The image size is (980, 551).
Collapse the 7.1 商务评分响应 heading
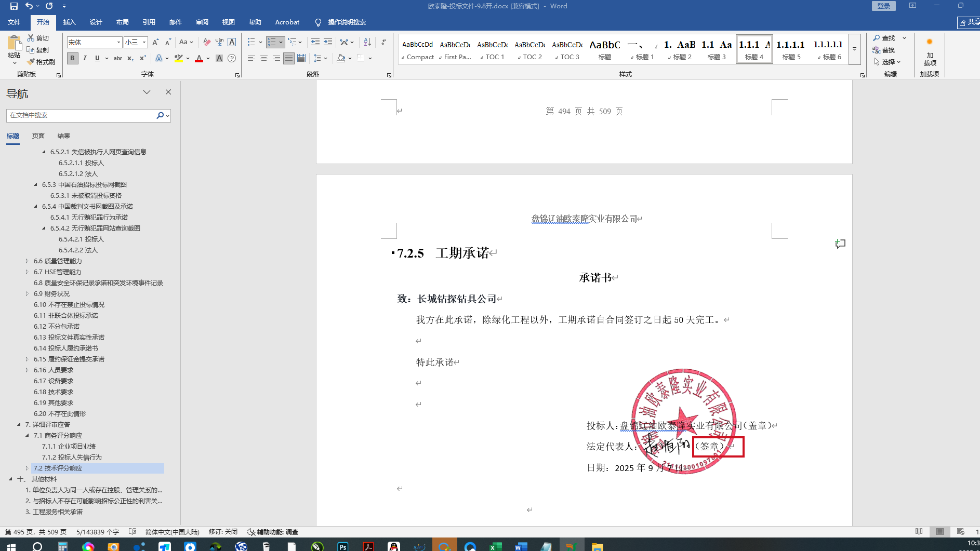pos(27,435)
